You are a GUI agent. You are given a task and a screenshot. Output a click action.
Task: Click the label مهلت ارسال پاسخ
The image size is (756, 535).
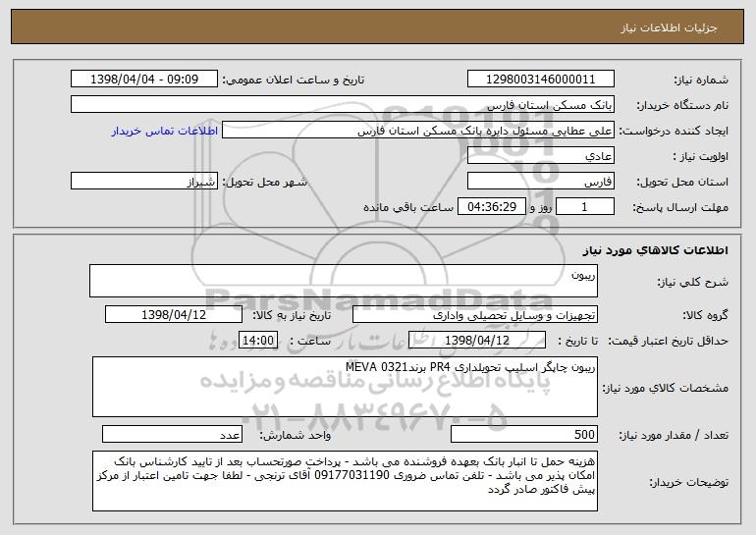point(680,207)
